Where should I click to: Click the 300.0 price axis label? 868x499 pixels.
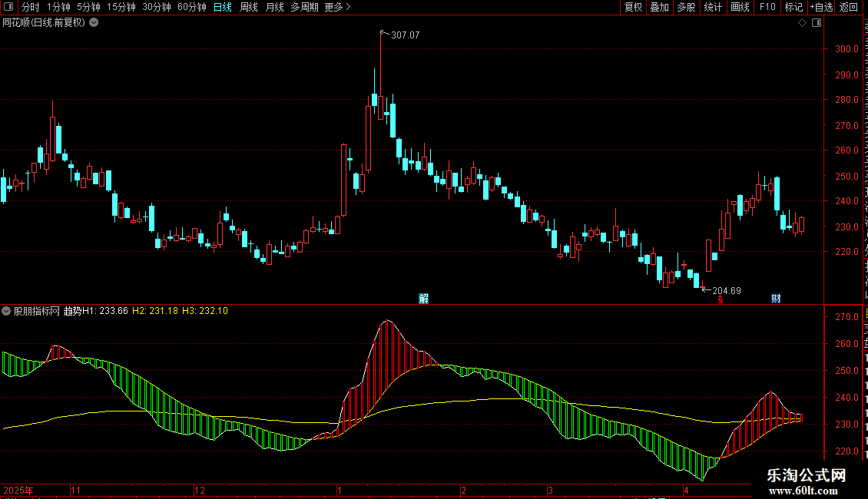click(x=846, y=48)
